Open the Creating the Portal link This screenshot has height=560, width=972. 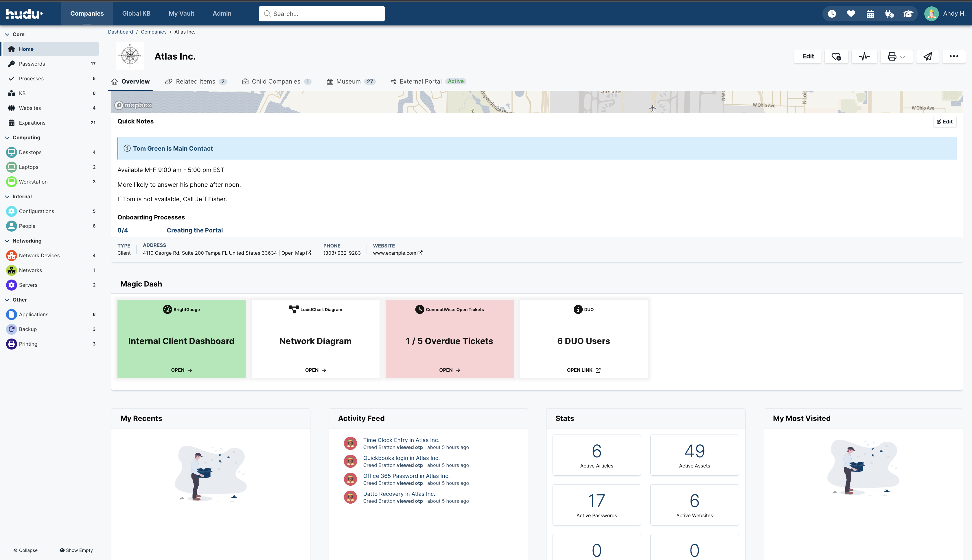point(194,230)
